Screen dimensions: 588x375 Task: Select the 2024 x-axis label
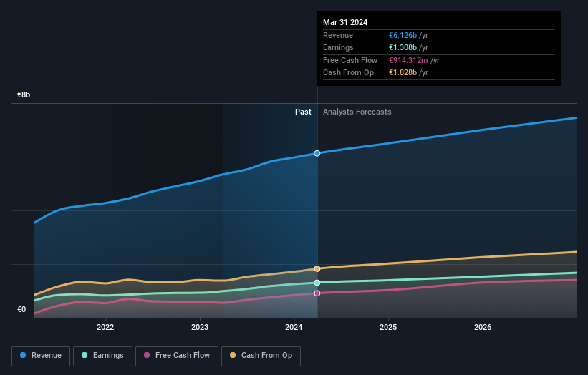coord(294,327)
